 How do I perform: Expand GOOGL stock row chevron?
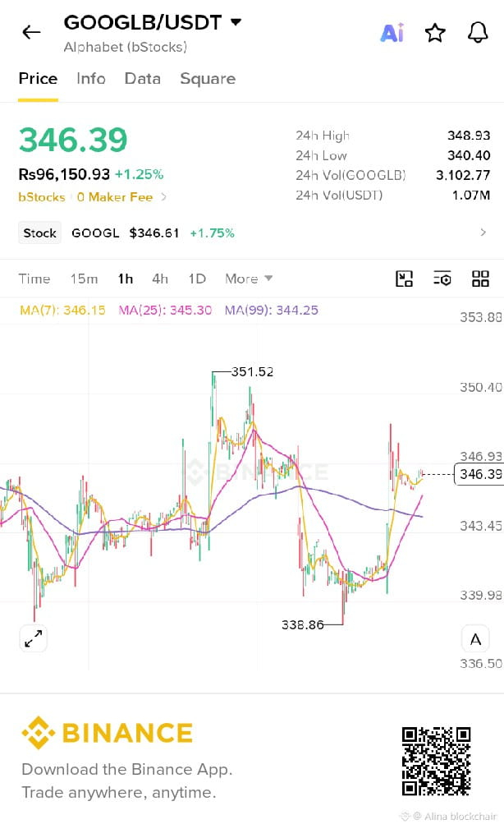(483, 233)
